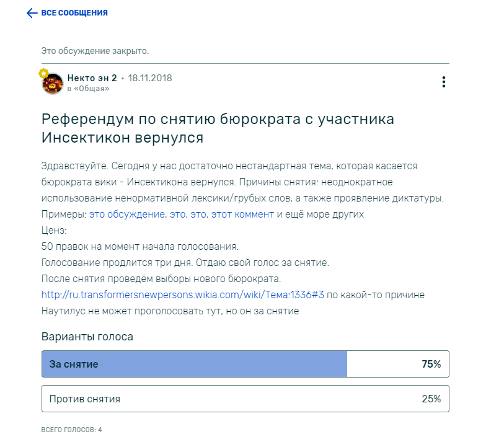Select the 'За снятие' poll option

(x=245, y=364)
